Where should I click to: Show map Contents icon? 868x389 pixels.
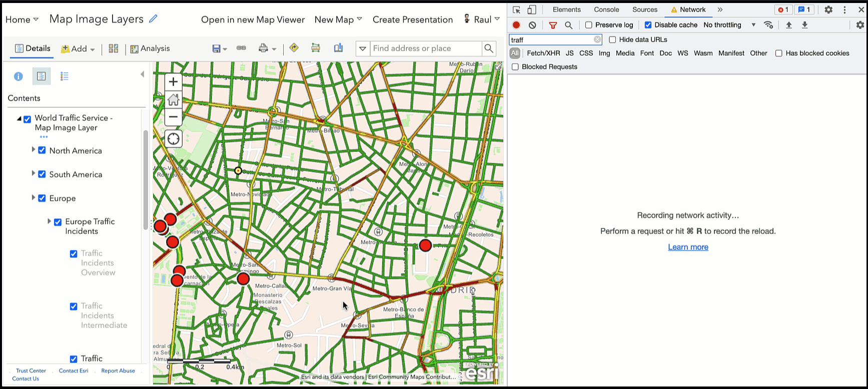(x=42, y=76)
